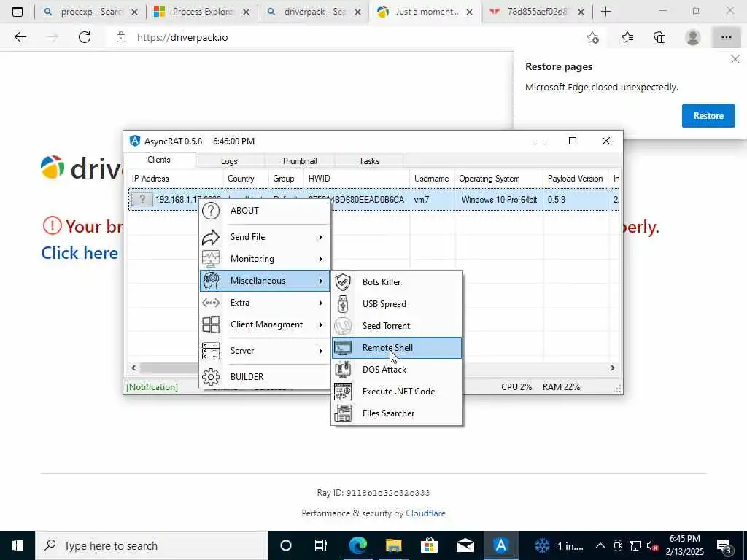Image resolution: width=747 pixels, height=560 pixels.
Task: Click the Miscellaneous gear-head icon
Action: tap(211, 281)
